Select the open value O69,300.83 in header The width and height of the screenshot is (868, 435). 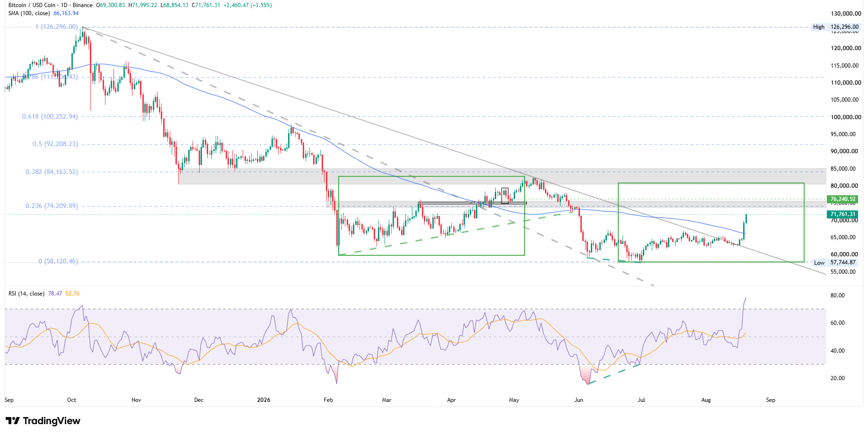pyautogui.click(x=111, y=5)
